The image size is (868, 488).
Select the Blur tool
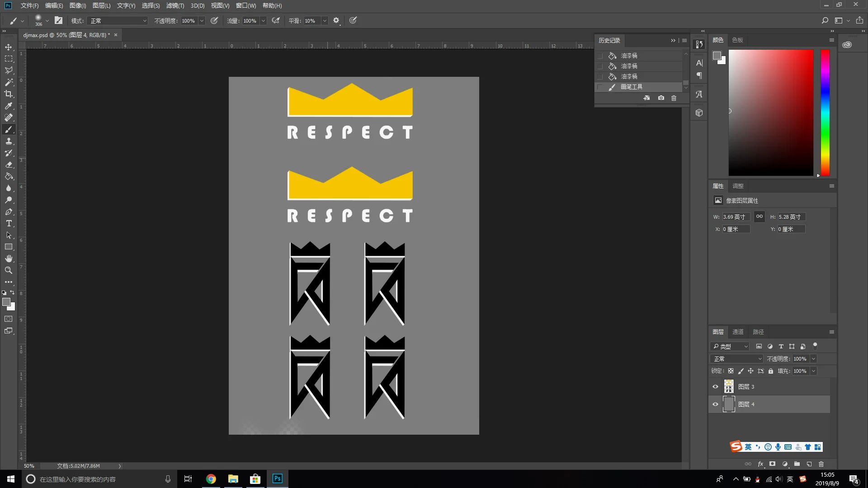tap(9, 188)
